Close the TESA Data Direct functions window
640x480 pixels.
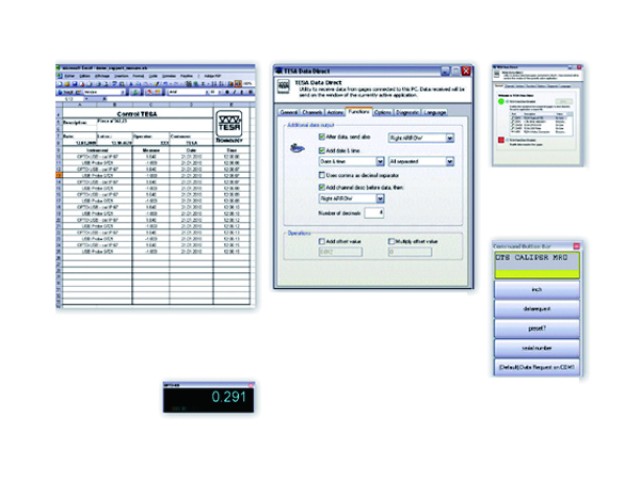point(466,71)
